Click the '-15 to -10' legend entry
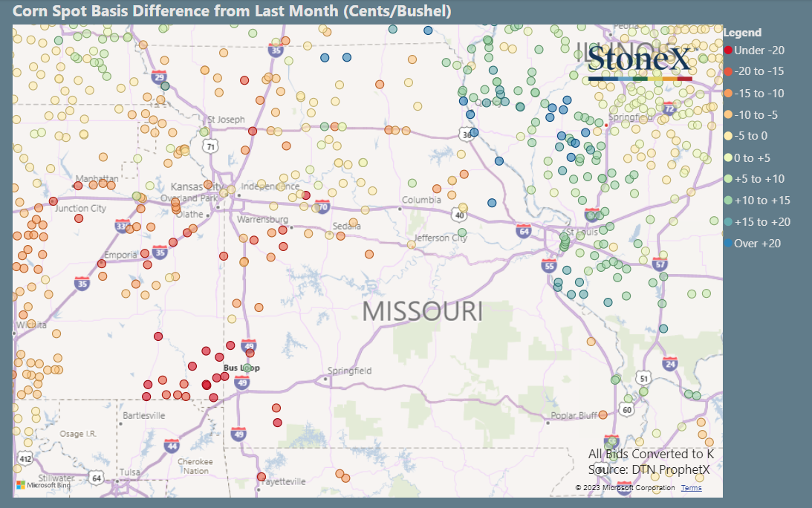 pyautogui.click(x=754, y=94)
